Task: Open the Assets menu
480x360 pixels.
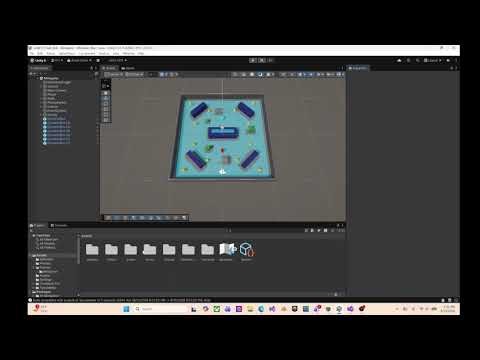Action: (x=51, y=53)
